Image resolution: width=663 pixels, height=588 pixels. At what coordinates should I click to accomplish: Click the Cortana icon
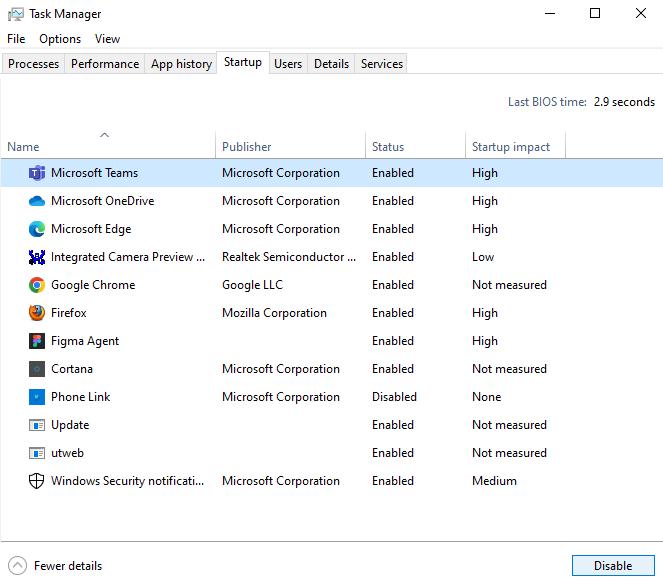click(x=37, y=369)
